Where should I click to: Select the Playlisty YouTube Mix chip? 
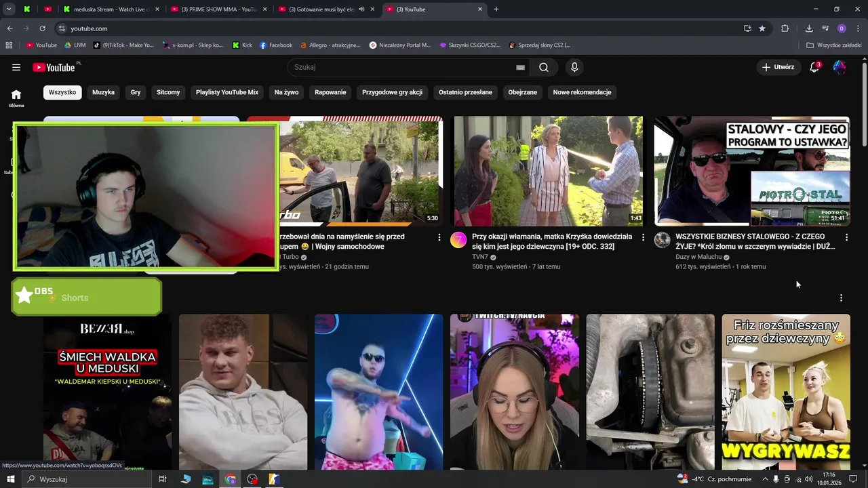coord(227,92)
